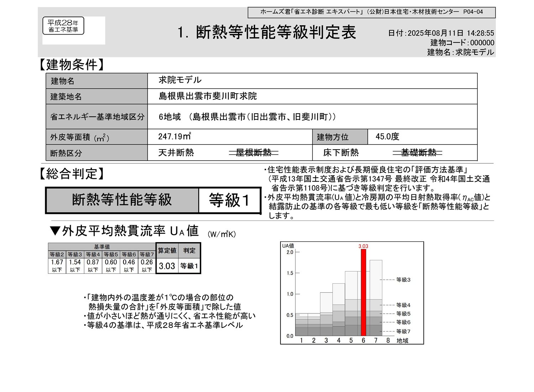Click the 0.46 以下 threshold cell
The image size is (534, 392).
point(129,266)
